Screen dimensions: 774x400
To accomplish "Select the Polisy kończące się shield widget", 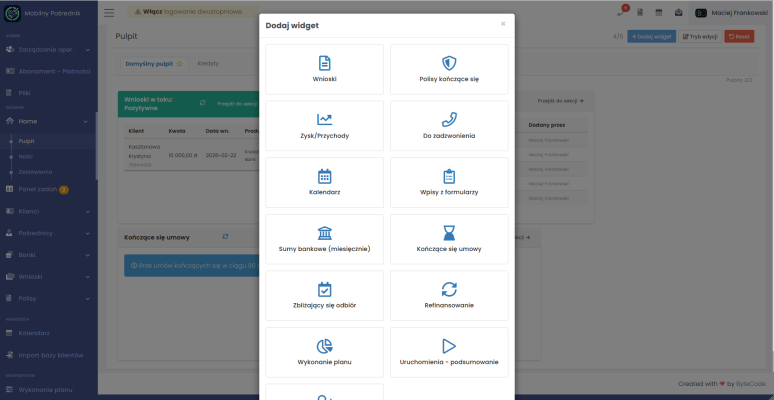I will [x=449, y=69].
